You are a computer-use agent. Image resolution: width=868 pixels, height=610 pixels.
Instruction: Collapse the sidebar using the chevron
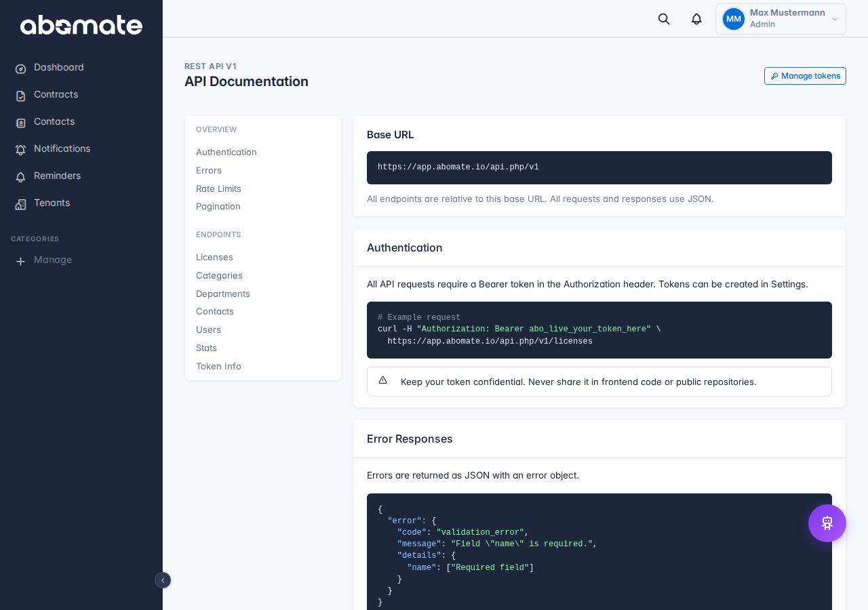pyautogui.click(x=162, y=580)
